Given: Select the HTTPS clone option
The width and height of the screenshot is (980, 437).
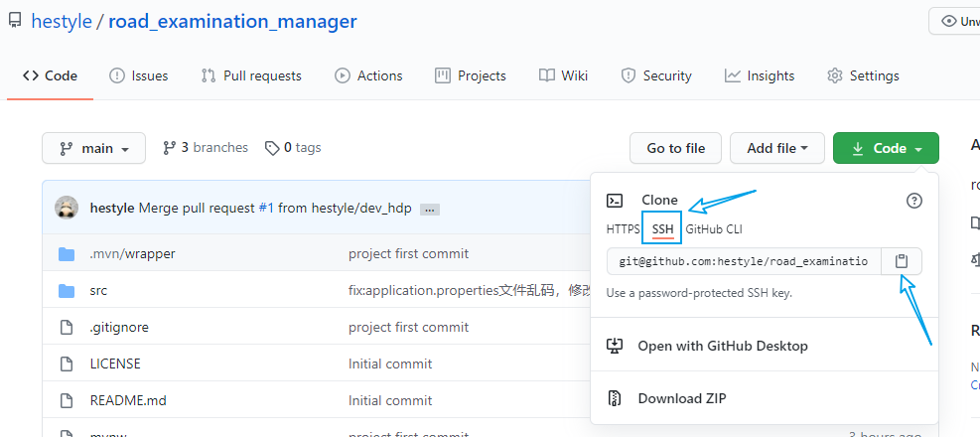Looking at the screenshot, I should (x=623, y=229).
